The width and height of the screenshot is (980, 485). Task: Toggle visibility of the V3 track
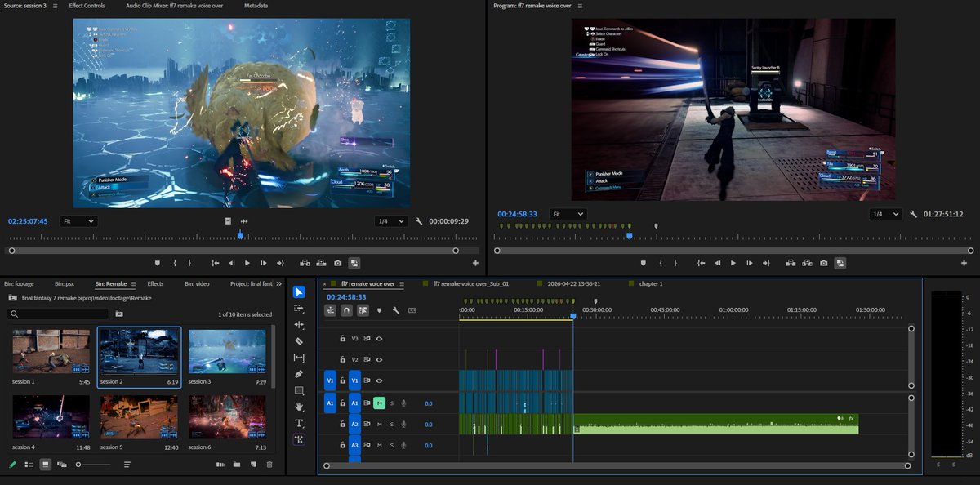point(379,338)
